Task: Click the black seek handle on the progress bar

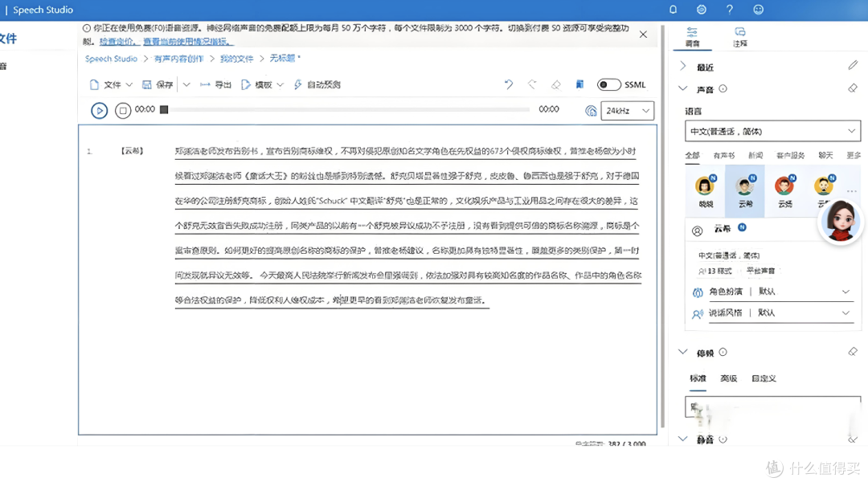Action: click(164, 109)
